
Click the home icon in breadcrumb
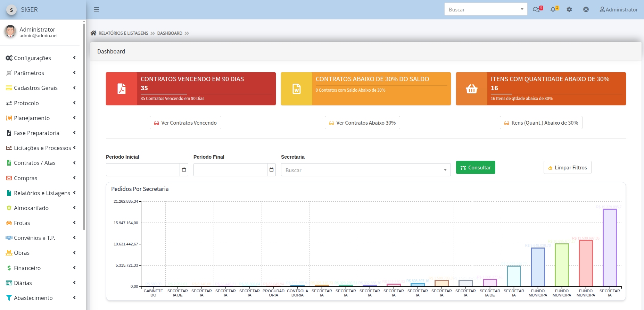click(x=93, y=33)
